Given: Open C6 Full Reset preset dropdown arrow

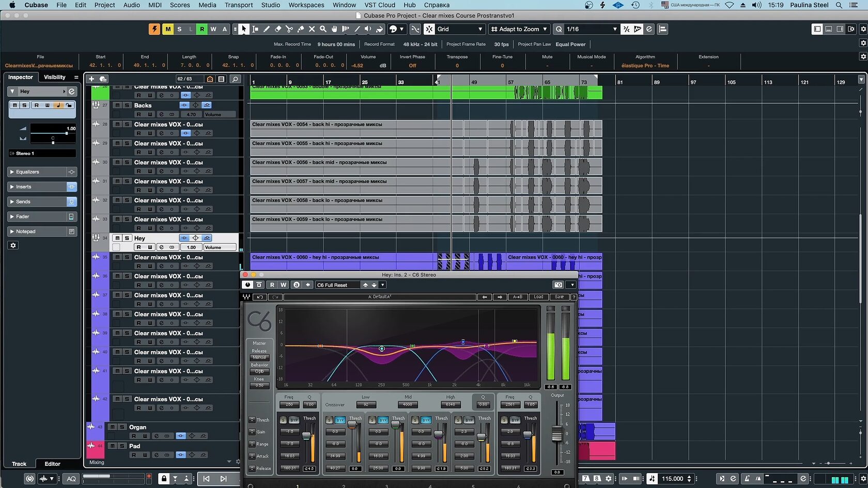Looking at the screenshot, I should tap(383, 285).
